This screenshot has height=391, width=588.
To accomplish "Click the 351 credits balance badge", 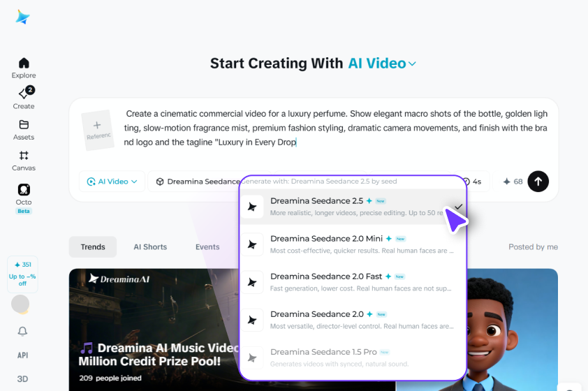I will (23, 265).
